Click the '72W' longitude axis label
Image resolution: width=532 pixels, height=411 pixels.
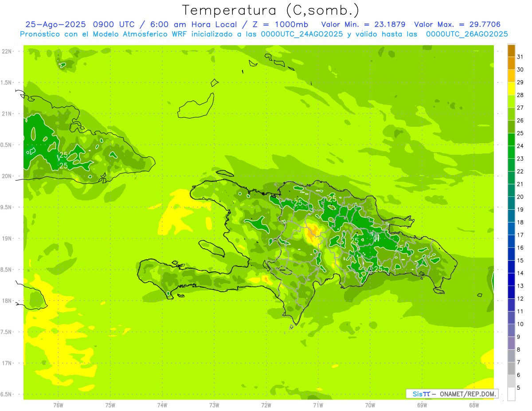click(x=266, y=405)
